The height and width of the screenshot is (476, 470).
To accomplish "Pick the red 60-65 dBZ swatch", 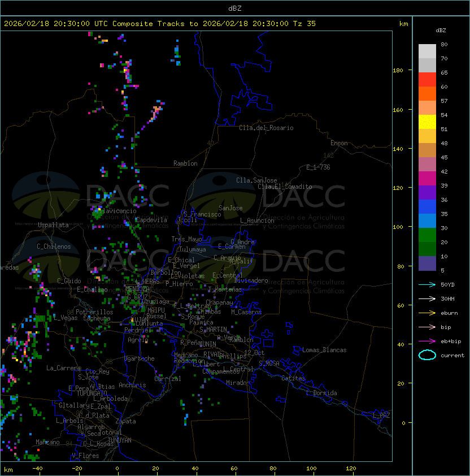I will [427, 79].
